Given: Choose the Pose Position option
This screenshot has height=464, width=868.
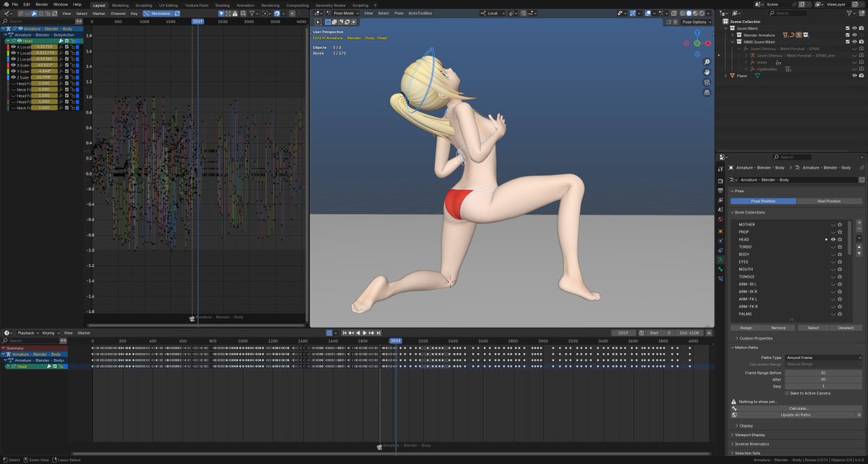Looking at the screenshot, I should click(x=763, y=201).
